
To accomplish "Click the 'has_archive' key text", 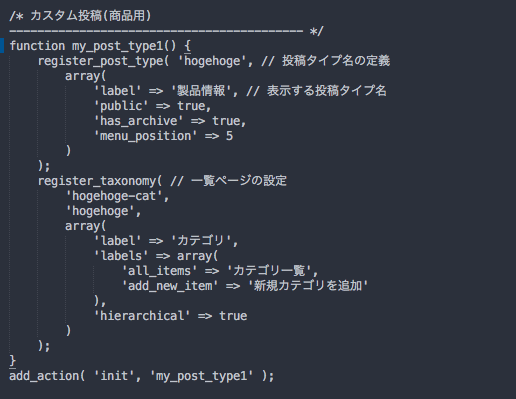I will click(138, 121).
